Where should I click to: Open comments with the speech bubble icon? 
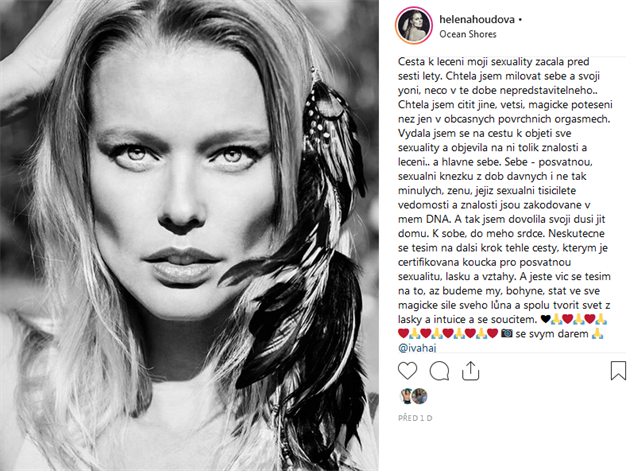(439, 371)
